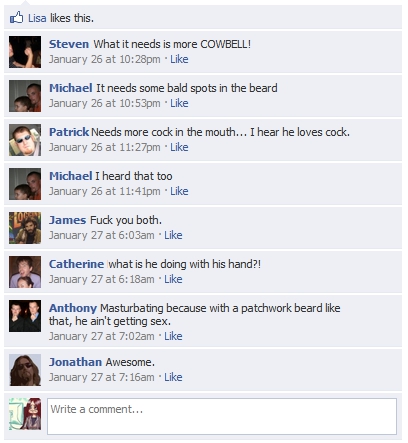Click your own avatar beside comment box
This screenshot has width=408, height=443.
pos(25,414)
